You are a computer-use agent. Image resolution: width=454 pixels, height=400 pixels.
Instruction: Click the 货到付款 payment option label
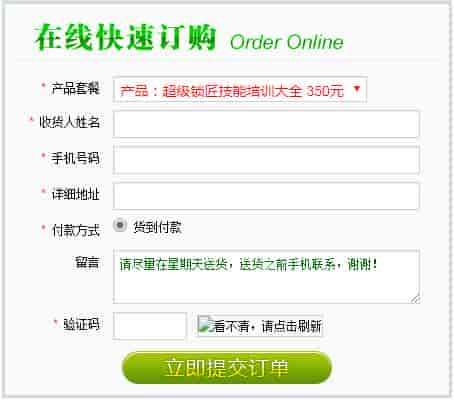157,227
